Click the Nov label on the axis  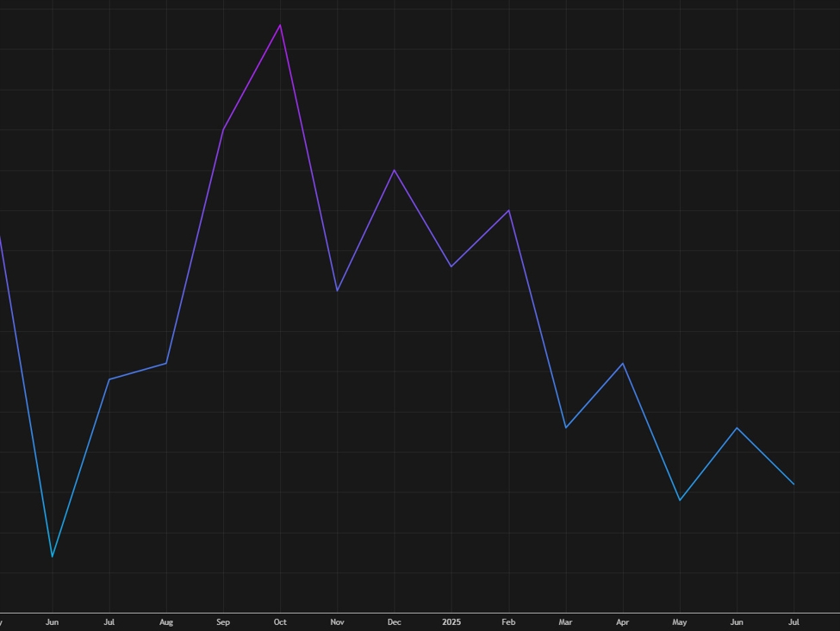(337, 622)
